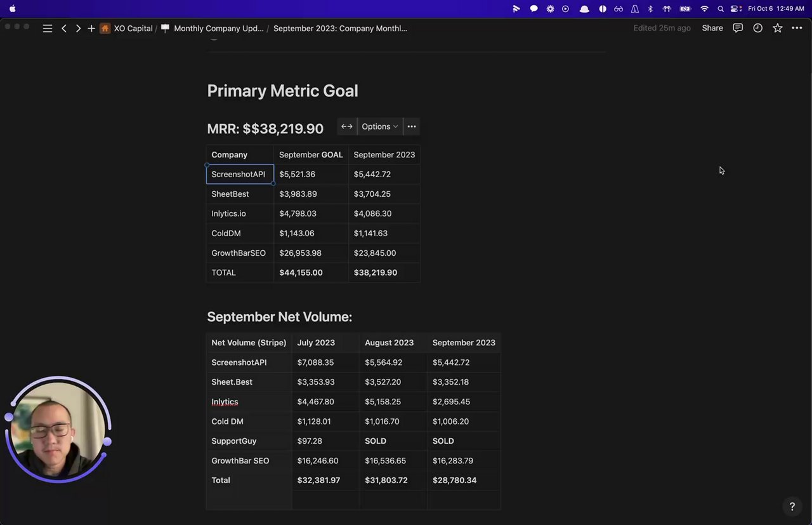Add a new tab with the plus icon

click(91, 29)
